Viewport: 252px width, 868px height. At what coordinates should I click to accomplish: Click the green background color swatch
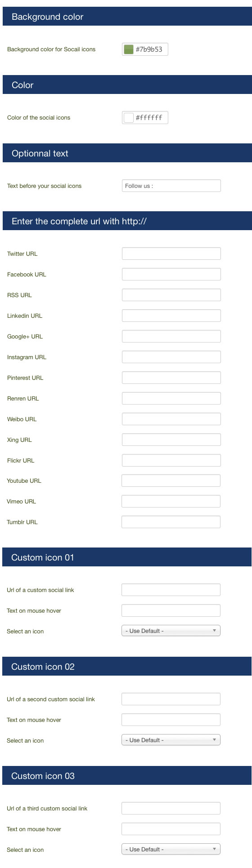click(x=129, y=49)
